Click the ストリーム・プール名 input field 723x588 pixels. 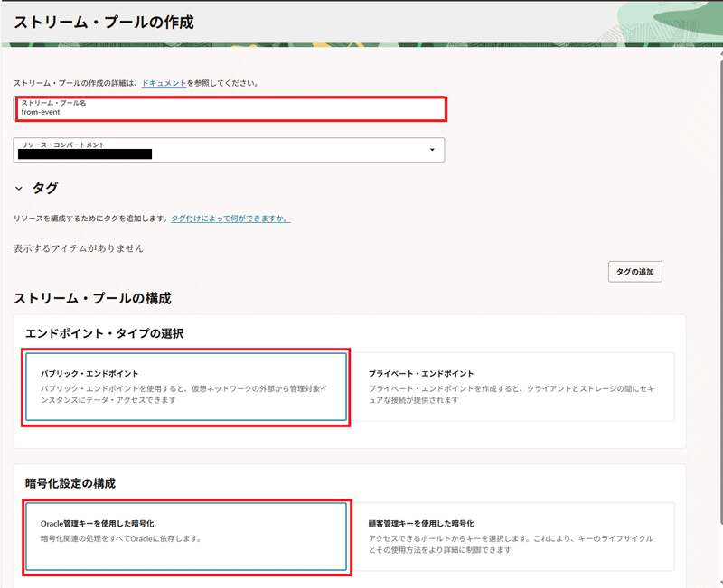point(230,108)
